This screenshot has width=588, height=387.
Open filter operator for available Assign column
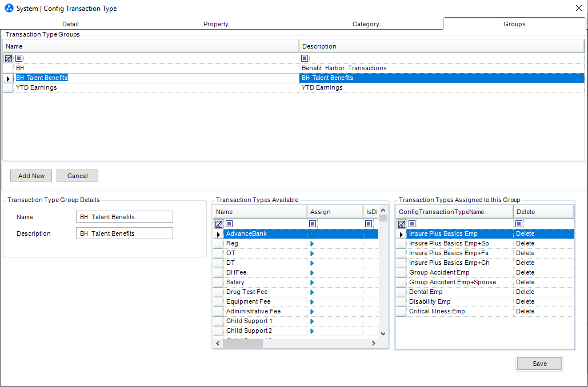(313, 224)
